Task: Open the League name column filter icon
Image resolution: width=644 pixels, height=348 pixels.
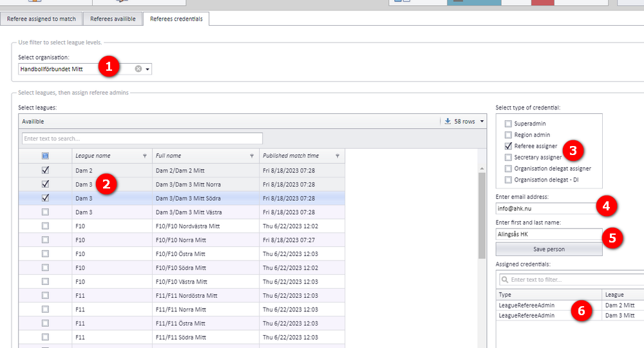Action: click(144, 156)
